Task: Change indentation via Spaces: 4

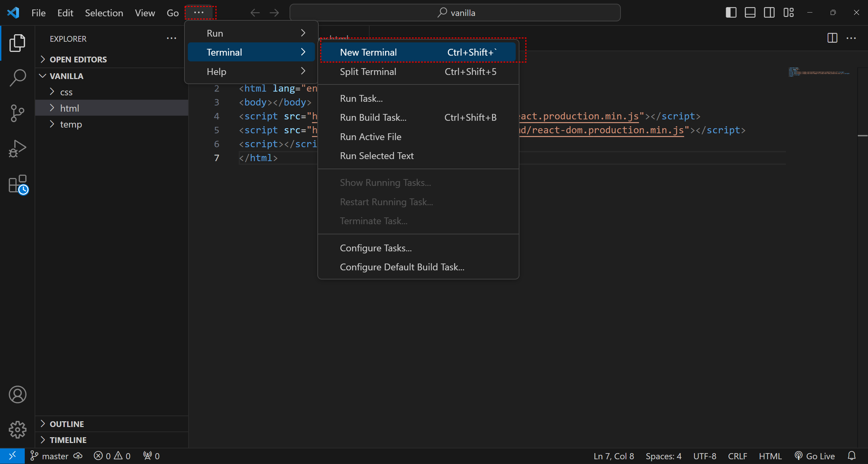Action: (664, 456)
